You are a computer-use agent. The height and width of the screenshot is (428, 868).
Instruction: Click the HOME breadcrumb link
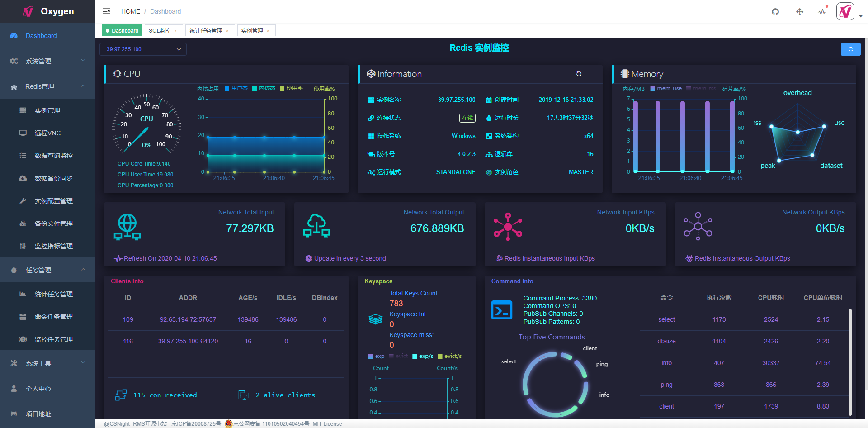point(131,11)
